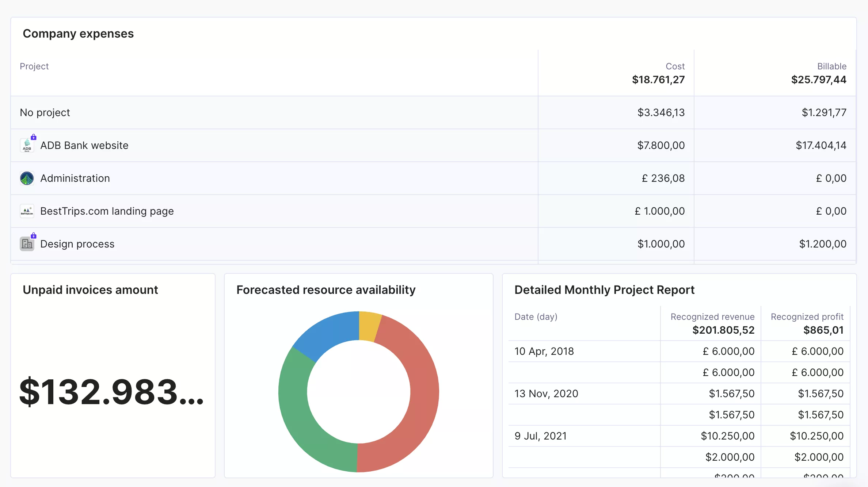This screenshot has height=487, width=868.
Task: Click the BestTrips.com landing page logo
Action: coord(27,211)
